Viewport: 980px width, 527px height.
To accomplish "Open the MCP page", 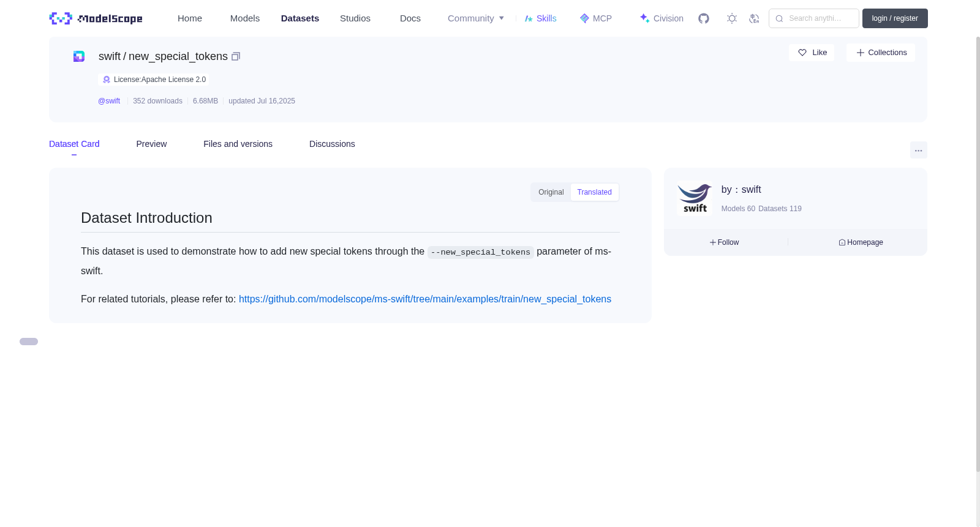I will [x=595, y=18].
